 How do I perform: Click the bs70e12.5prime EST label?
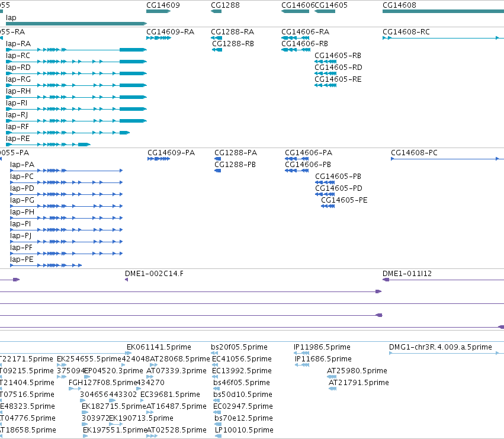tap(243, 418)
